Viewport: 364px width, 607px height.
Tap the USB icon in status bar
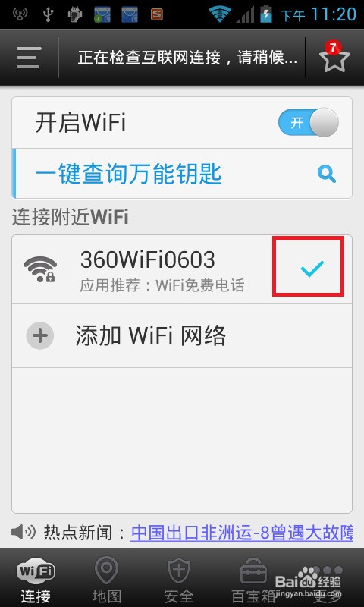pos(49,14)
